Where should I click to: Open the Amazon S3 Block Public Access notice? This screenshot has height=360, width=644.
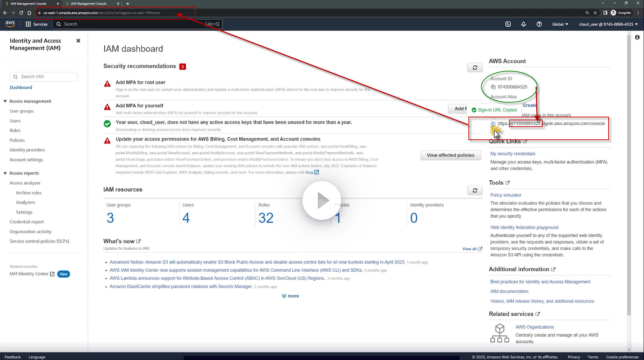click(x=257, y=262)
